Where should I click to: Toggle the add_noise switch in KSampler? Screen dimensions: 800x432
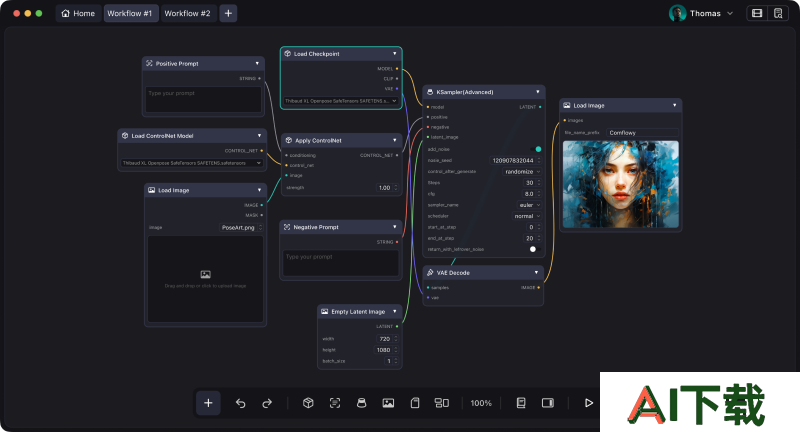pyautogui.click(x=537, y=149)
